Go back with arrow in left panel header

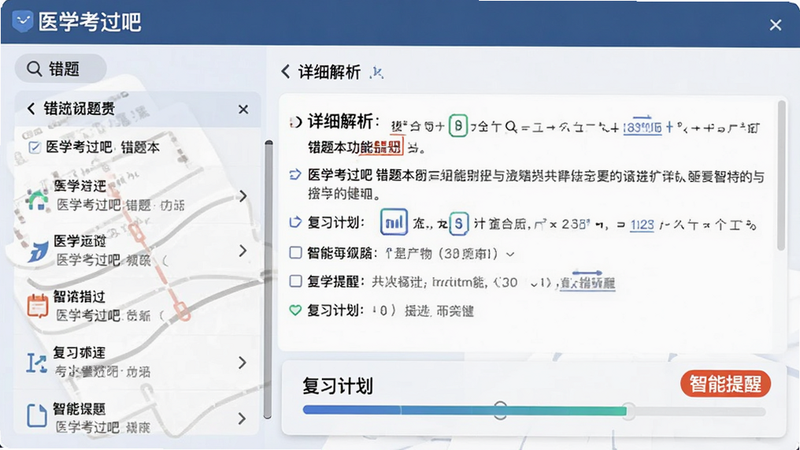(31, 108)
